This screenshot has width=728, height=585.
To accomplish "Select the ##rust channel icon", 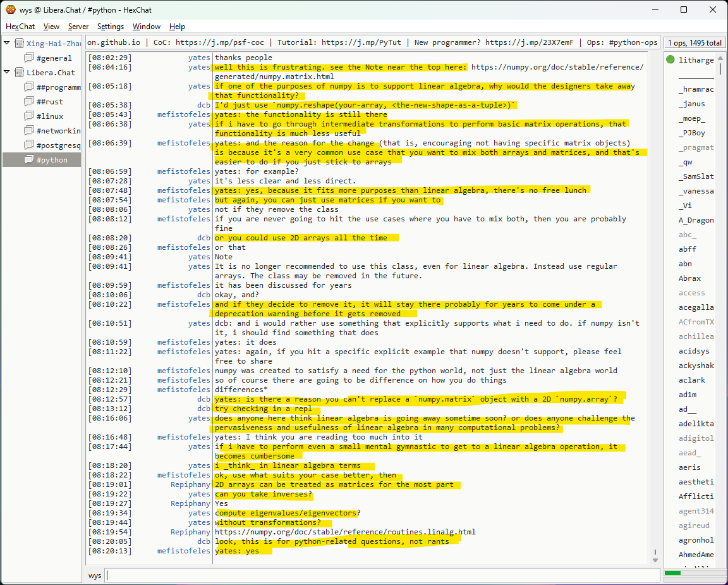I will click(x=29, y=102).
